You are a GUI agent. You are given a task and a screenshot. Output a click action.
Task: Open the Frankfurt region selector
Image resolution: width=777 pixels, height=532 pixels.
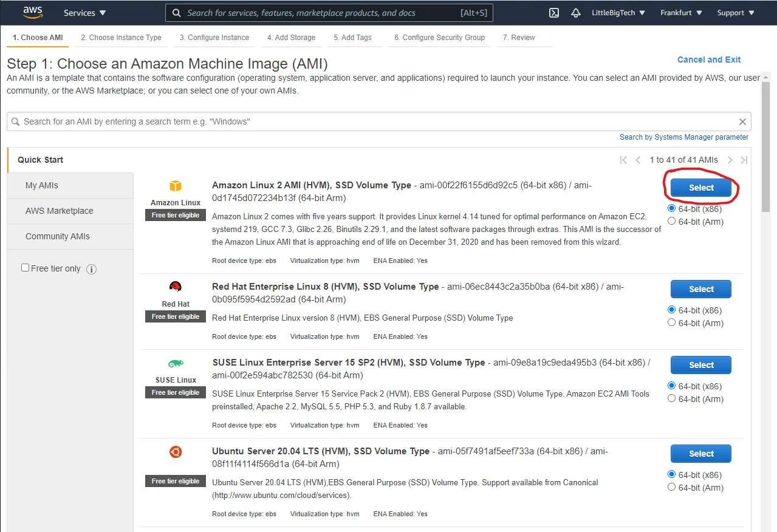click(681, 13)
